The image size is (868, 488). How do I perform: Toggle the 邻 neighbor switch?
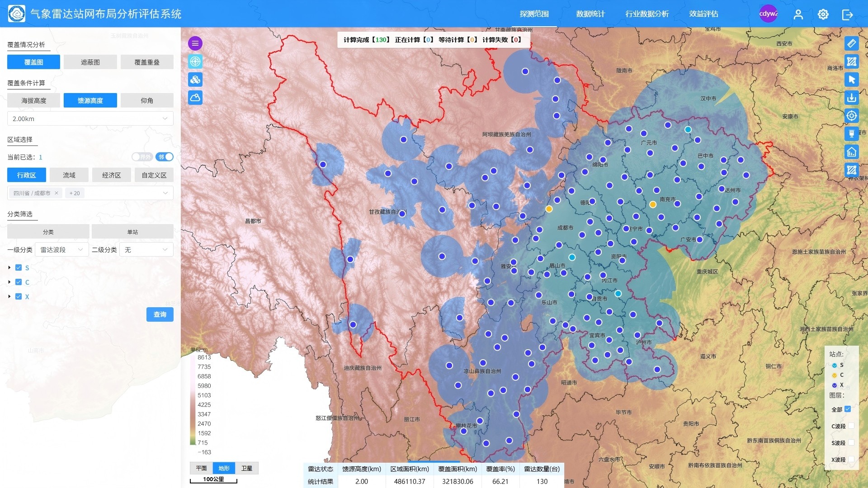click(165, 157)
